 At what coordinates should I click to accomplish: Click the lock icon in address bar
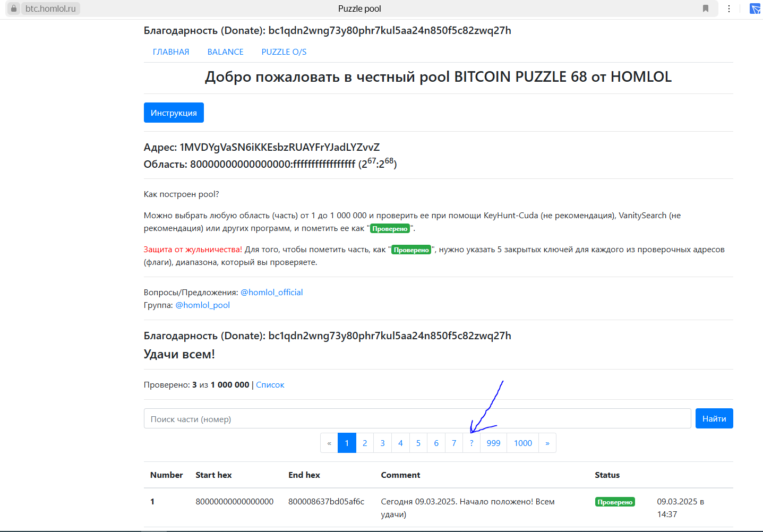pyautogui.click(x=14, y=8)
